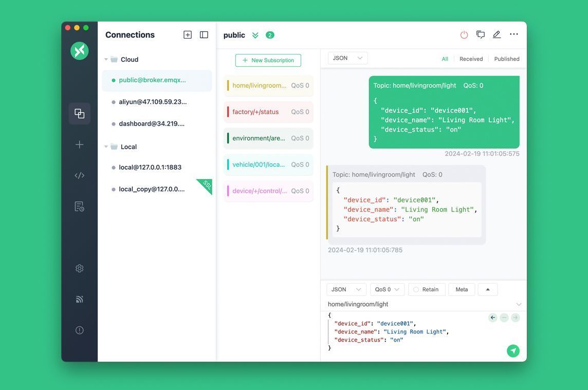Click the Connections heading
This screenshot has width=588, height=390.
[x=130, y=35]
